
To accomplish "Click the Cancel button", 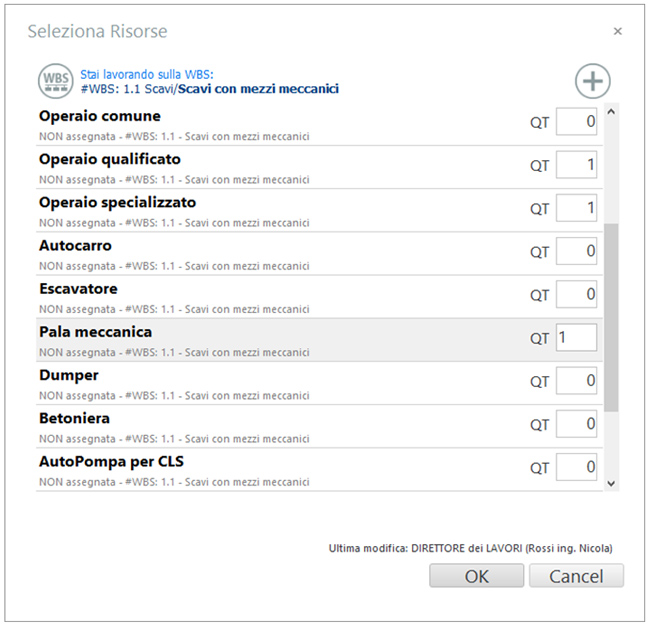I will [576, 575].
